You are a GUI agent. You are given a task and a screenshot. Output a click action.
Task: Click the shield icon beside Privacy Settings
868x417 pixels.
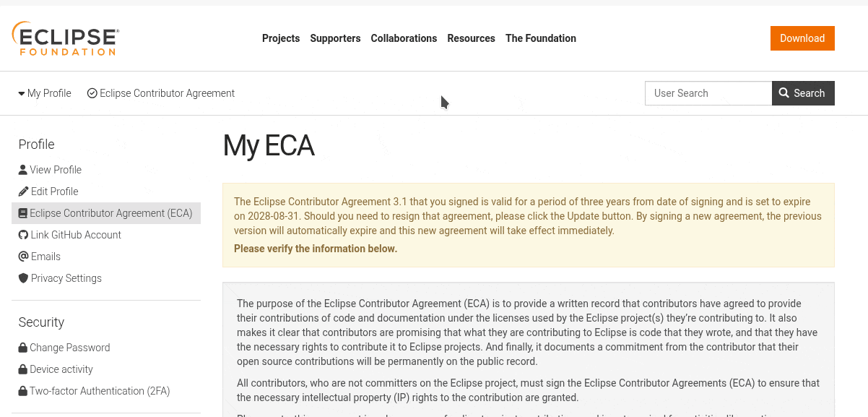23,278
